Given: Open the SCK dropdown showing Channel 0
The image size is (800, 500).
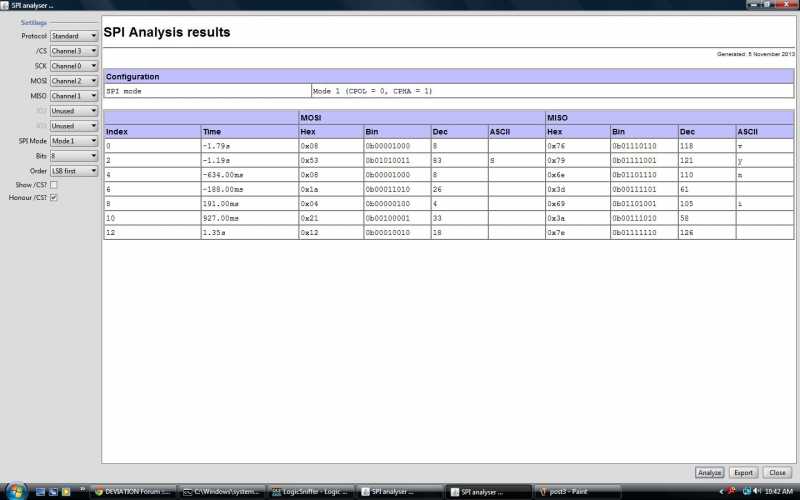Looking at the screenshot, I should click(74, 66).
